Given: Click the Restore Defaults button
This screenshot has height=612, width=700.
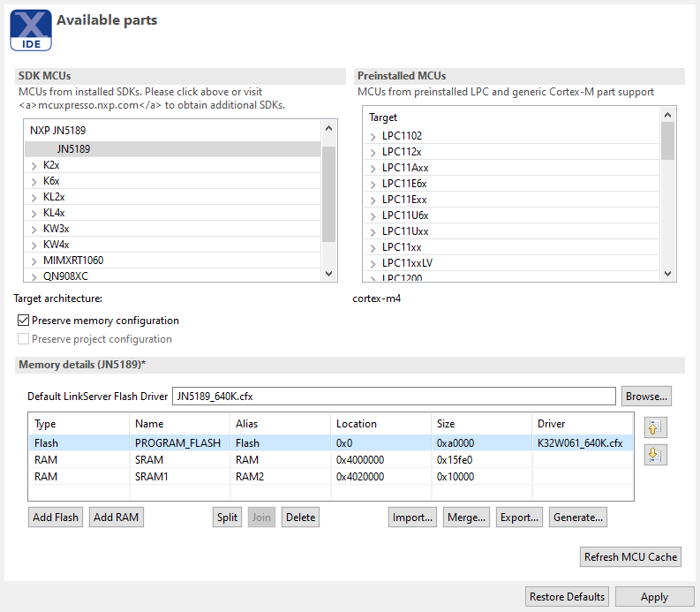Looking at the screenshot, I should pyautogui.click(x=567, y=597).
